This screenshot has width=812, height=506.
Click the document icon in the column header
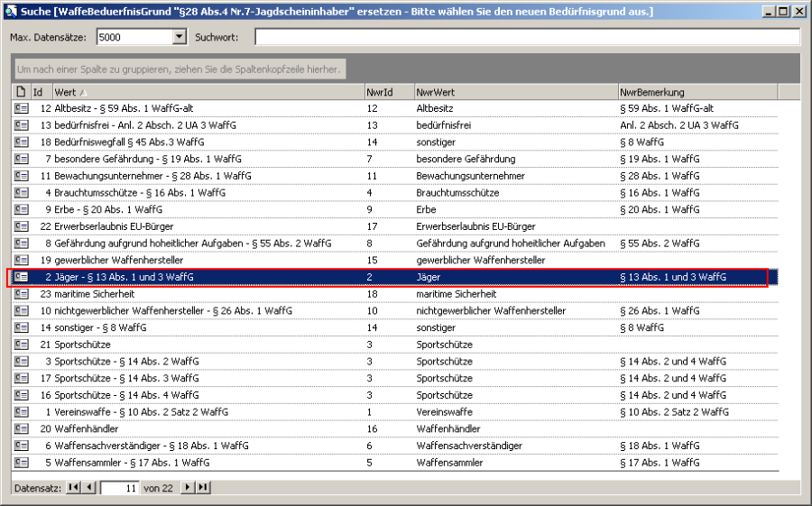tap(21, 92)
